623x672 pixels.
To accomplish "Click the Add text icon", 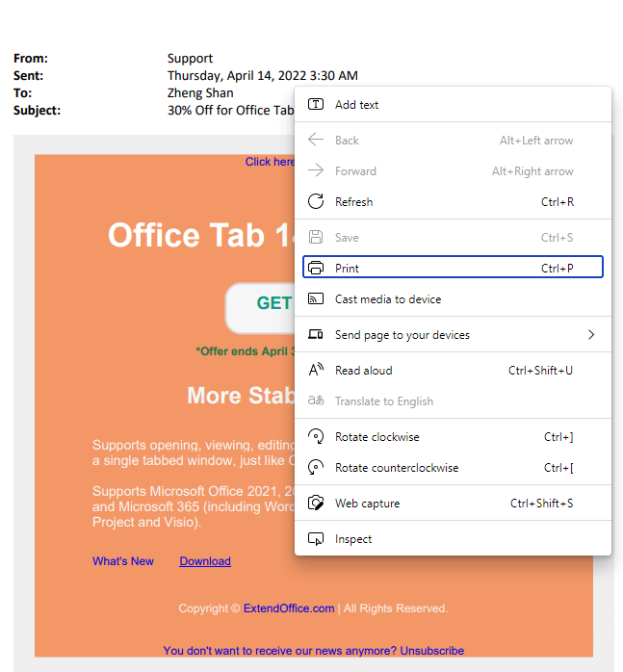I will (316, 104).
